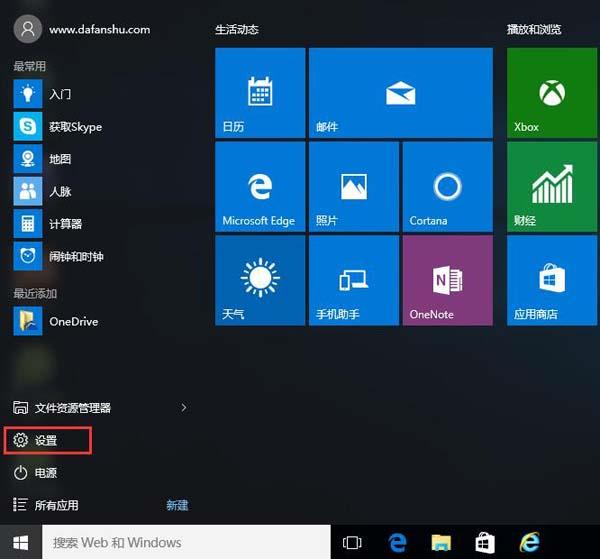
Task: Click the 搜索 Web 和 Windows search box
Action: 186,542
